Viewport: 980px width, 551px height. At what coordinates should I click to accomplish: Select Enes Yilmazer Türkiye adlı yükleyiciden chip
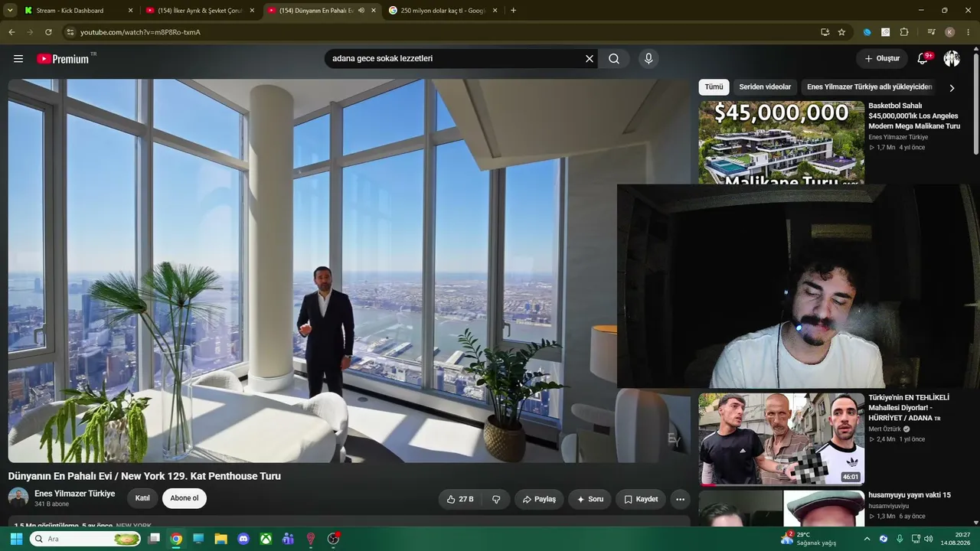(869, 87)
